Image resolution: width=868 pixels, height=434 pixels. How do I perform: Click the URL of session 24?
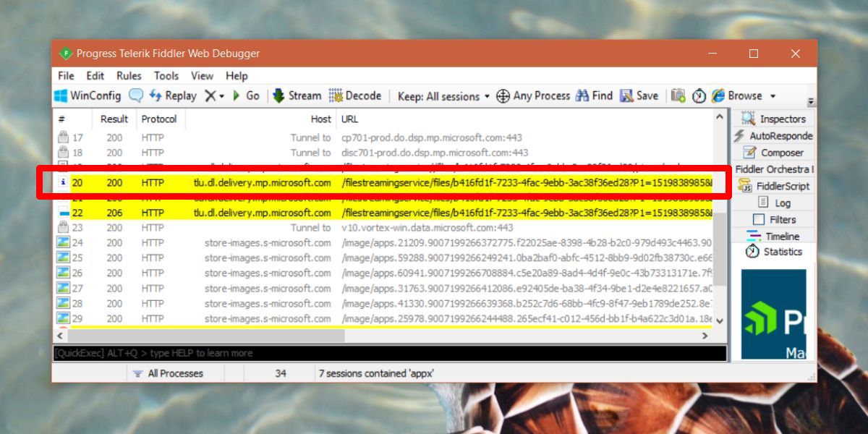(x=527, y=243)
